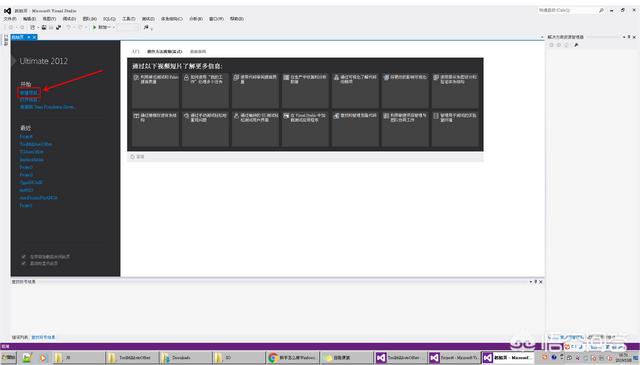Click the green Start debugging play icon
This screenshot has height=365, width=640.
(94, 27)
